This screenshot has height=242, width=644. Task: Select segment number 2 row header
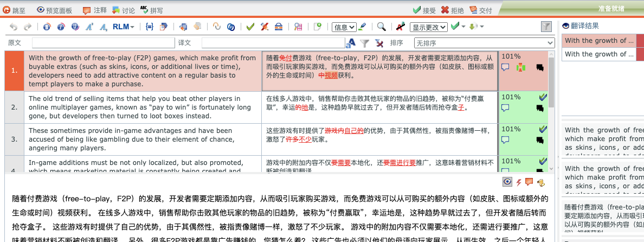(15, 107)
